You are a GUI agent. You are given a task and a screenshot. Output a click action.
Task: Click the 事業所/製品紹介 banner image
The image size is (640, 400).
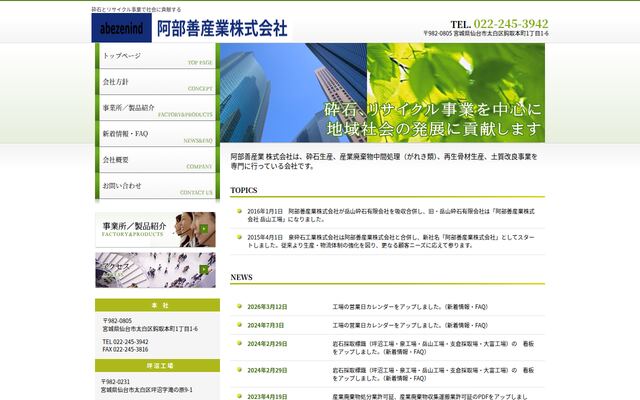click(156, 229)
